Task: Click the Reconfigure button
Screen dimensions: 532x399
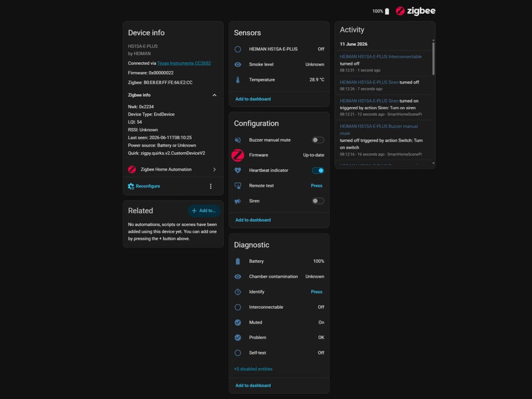Action: click(144, 187)
